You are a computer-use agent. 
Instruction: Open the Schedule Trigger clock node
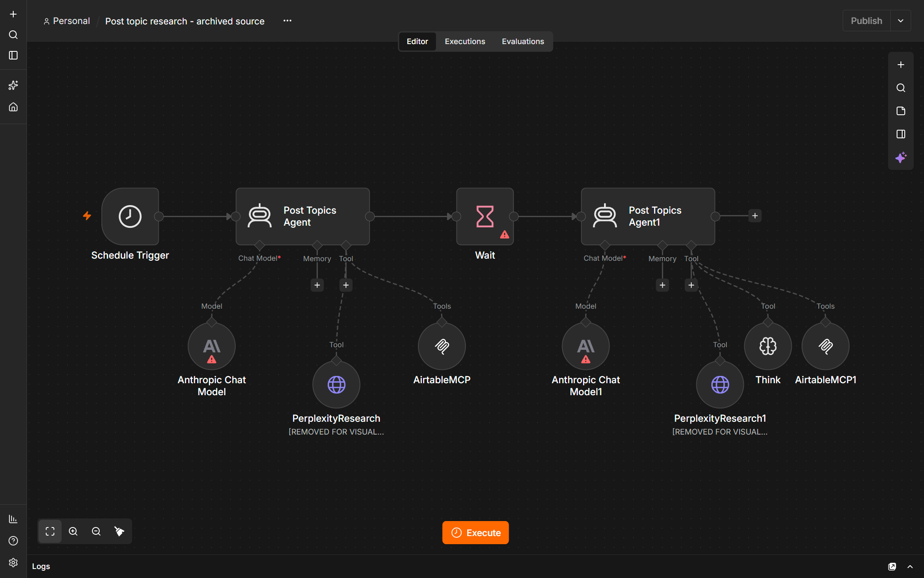pyautogui.click(x=130, y=216)
